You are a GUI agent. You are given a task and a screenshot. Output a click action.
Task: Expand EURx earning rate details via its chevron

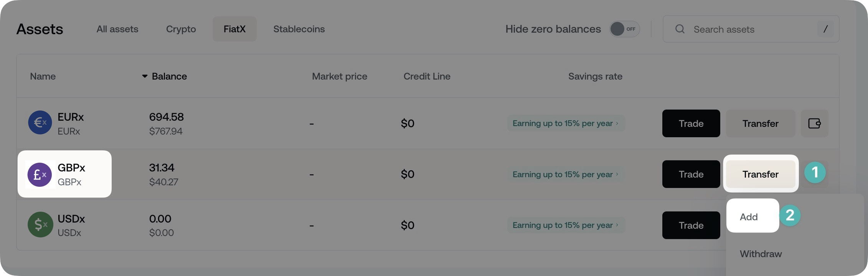click(617, 123)
